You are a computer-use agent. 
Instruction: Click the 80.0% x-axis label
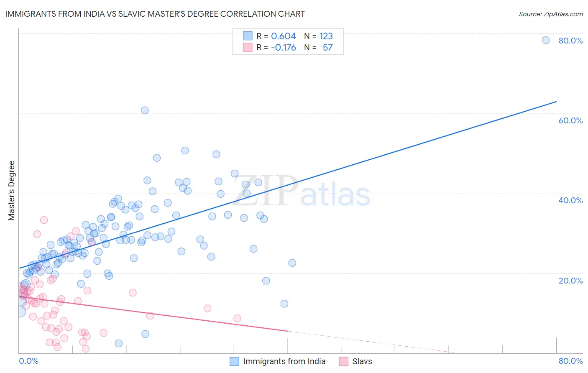570,361
